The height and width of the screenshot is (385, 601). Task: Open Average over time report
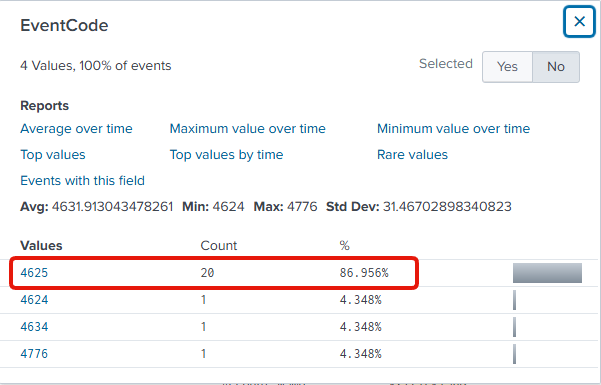(x=76, y=128)
